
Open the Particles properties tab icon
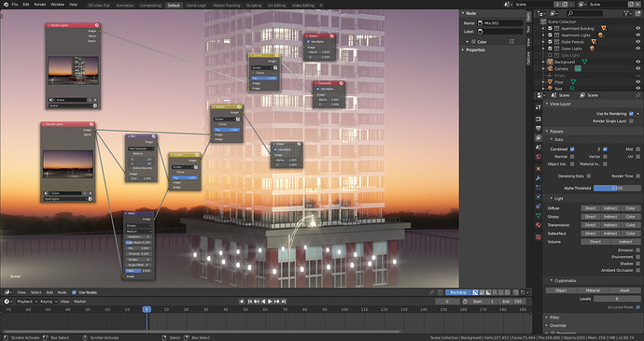point(538,188)
